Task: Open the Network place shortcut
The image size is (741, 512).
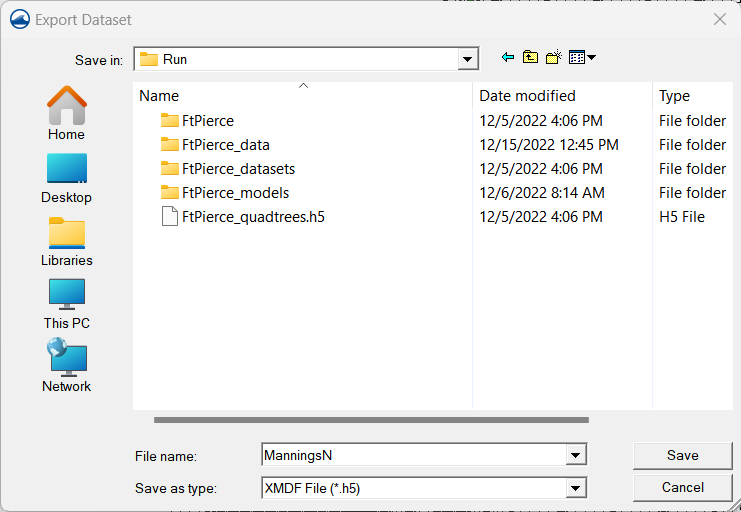Action: coord(67,365)
